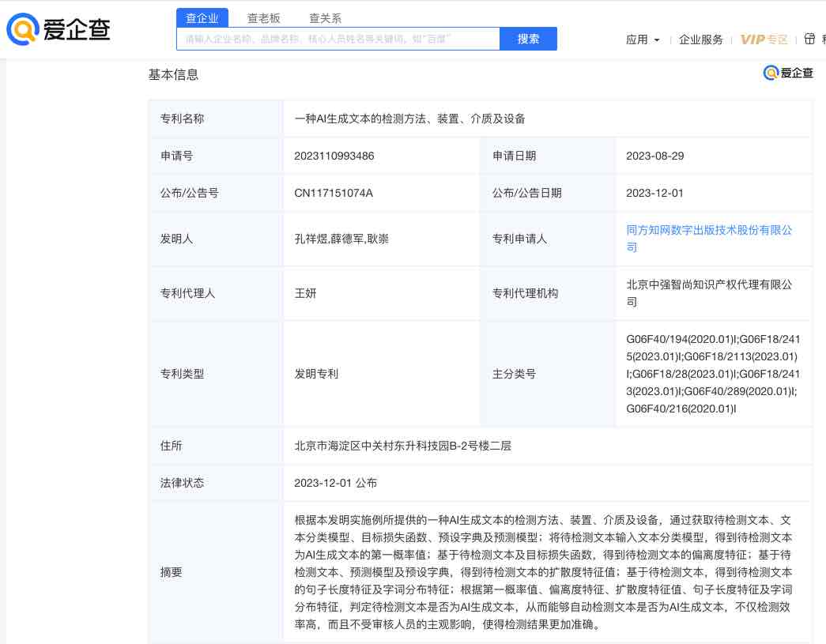Click the 爱企查 logo in header

coord(58,29)
